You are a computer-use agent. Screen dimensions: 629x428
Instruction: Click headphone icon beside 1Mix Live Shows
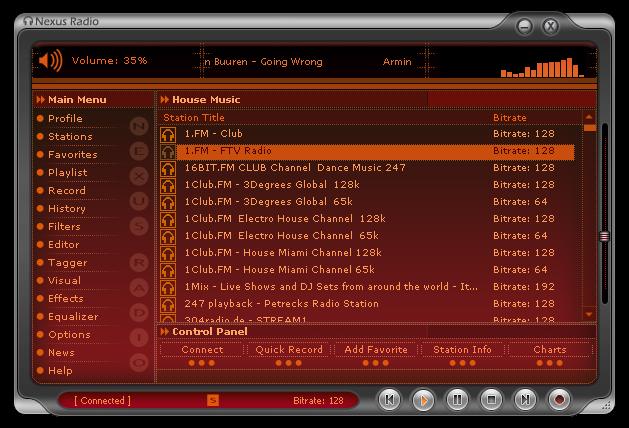pyautogui.click(x=168, y=287)
